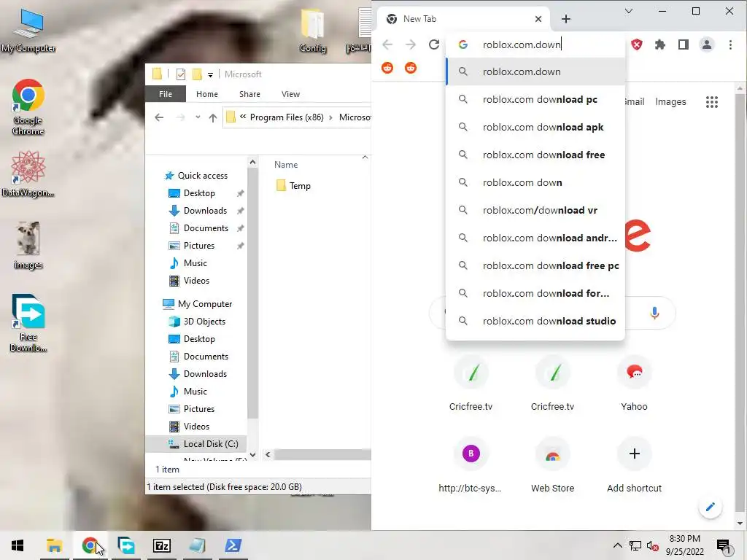Switch to Explorer's Share ribbon tab
This screenshot has width=747, height=560.
coord(249,94)
